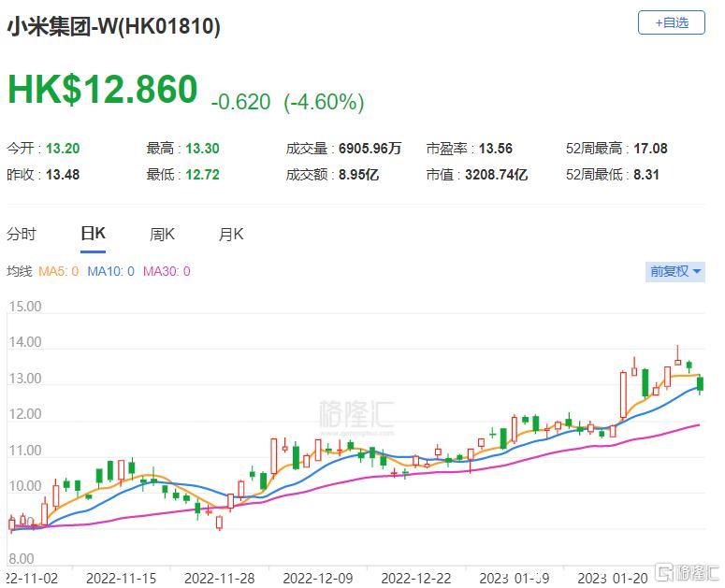
Task: Click the 最低 value 12.72
Action: click(202, 175)
